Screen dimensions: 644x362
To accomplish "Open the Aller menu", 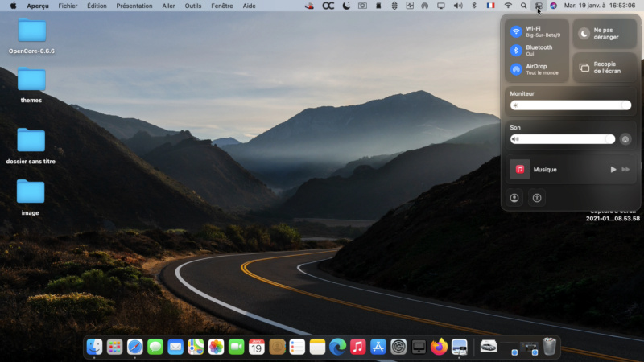I will (x=168, y=6).
